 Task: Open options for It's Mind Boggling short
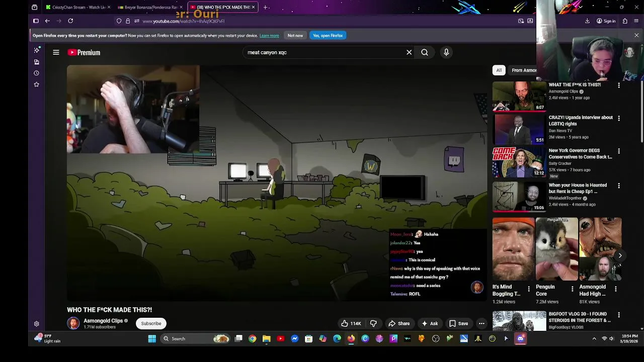(528, 289)
